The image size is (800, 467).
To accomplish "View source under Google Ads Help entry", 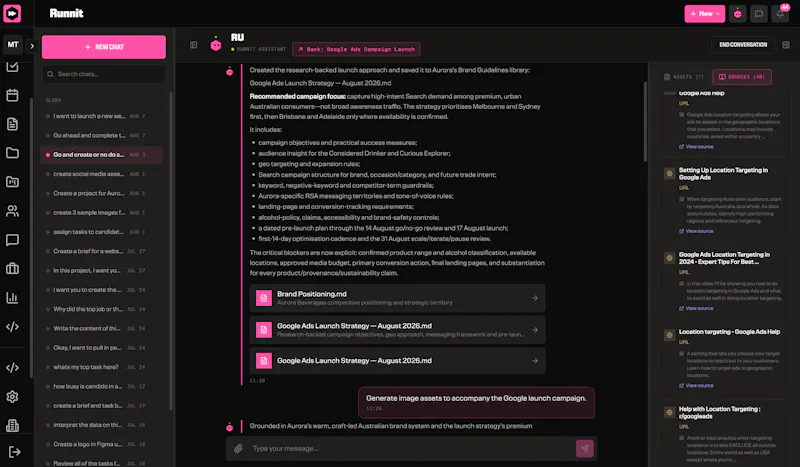I will [696, 147].
